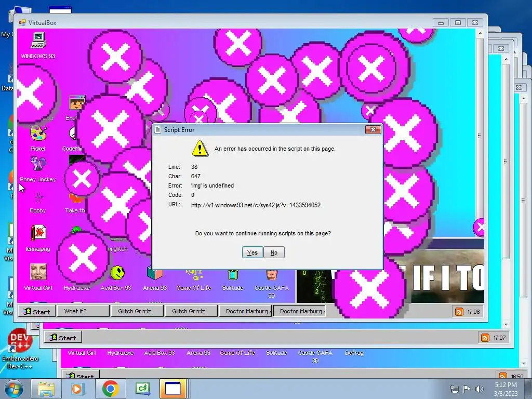Open the C# application taskbar icon
The image size is (532, 399).
pos(142,389)
